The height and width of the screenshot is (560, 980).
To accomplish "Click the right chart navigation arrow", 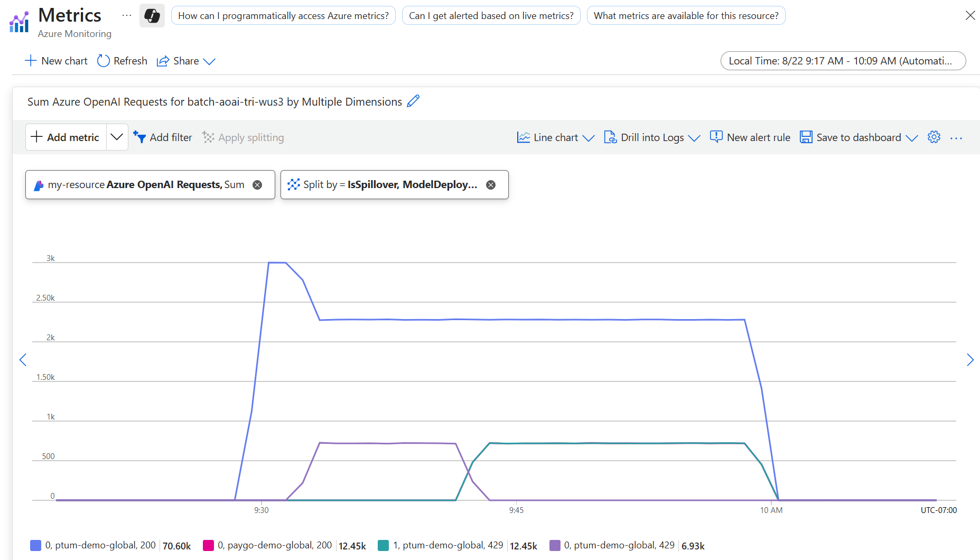I will click(x=970, y=360).
